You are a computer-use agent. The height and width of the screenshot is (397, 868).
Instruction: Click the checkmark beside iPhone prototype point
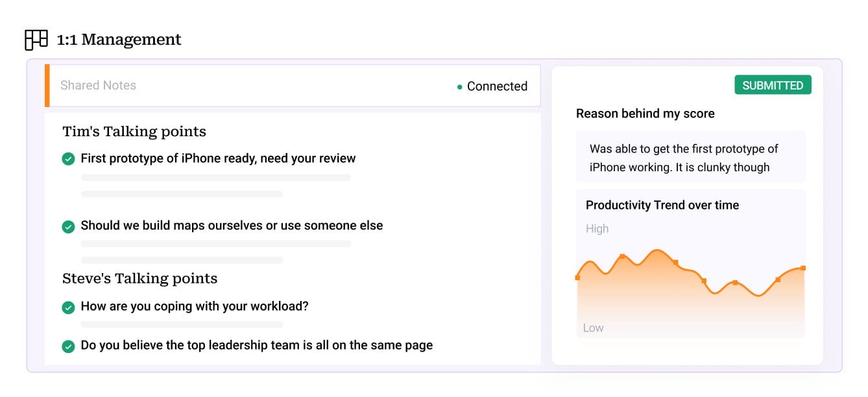[x=68, y=158]
